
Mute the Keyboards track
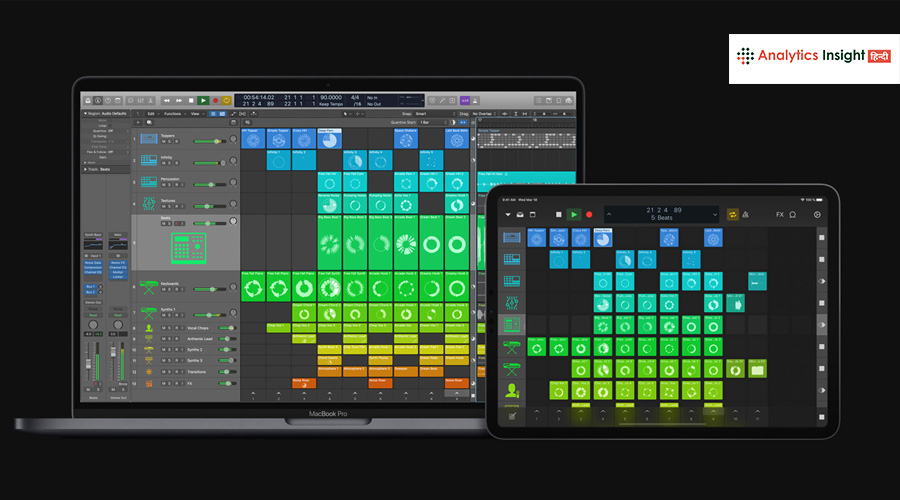[164, 289]
